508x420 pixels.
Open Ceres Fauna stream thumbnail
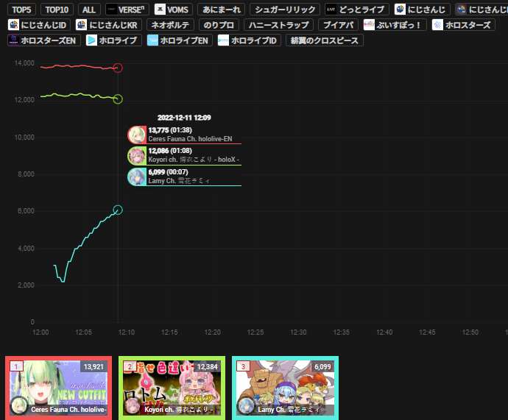click(59, 388)
